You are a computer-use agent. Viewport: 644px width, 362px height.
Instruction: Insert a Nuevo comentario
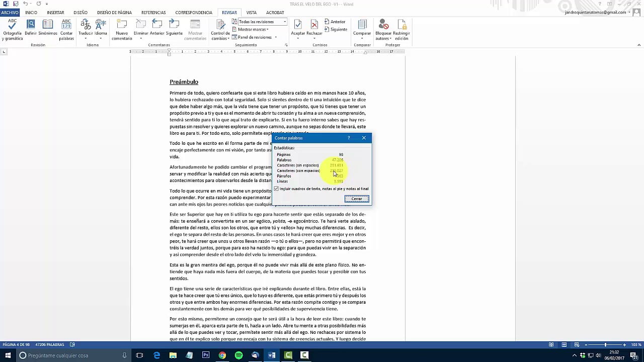[122, 30]
